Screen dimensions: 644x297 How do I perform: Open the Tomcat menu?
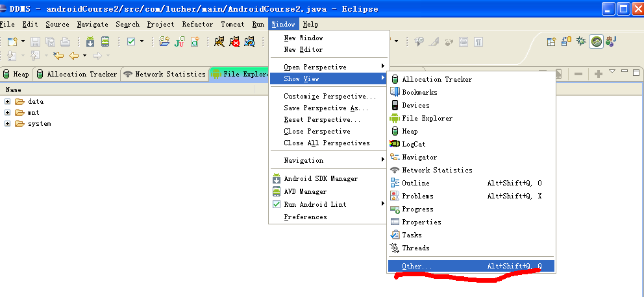tap(232, 24)
